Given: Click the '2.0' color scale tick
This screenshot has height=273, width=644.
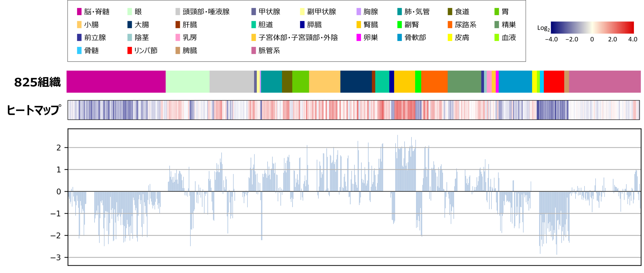Looking at the screenshot, I should point(612,39).
